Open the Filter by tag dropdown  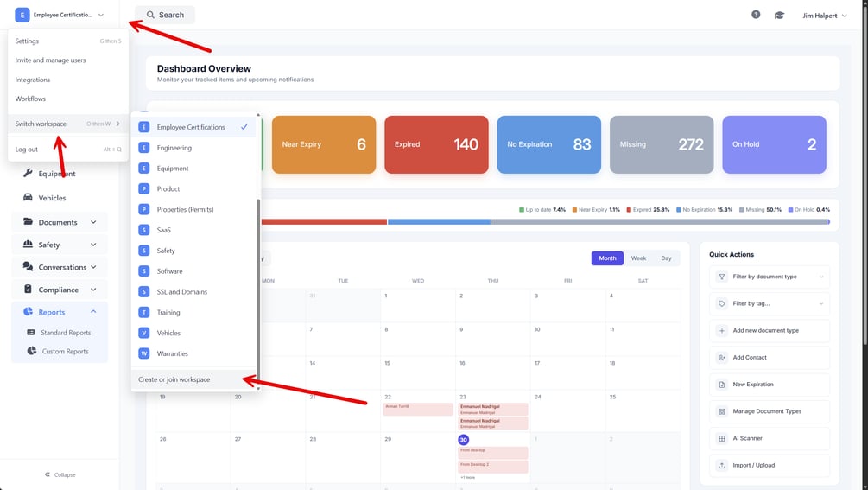point(770,303)
